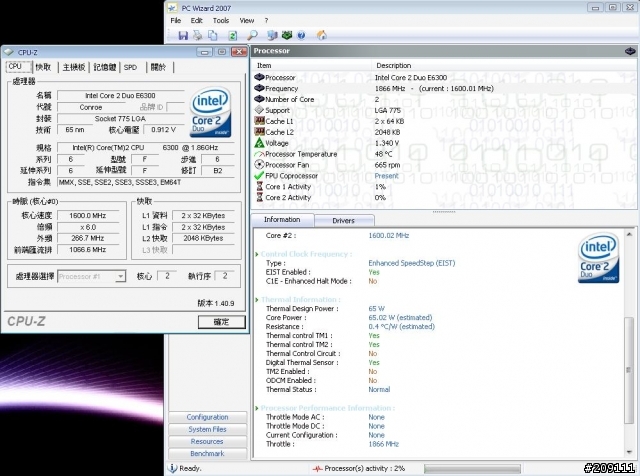
Task: Click the Home house icon in toolbar
Action: 322,36
